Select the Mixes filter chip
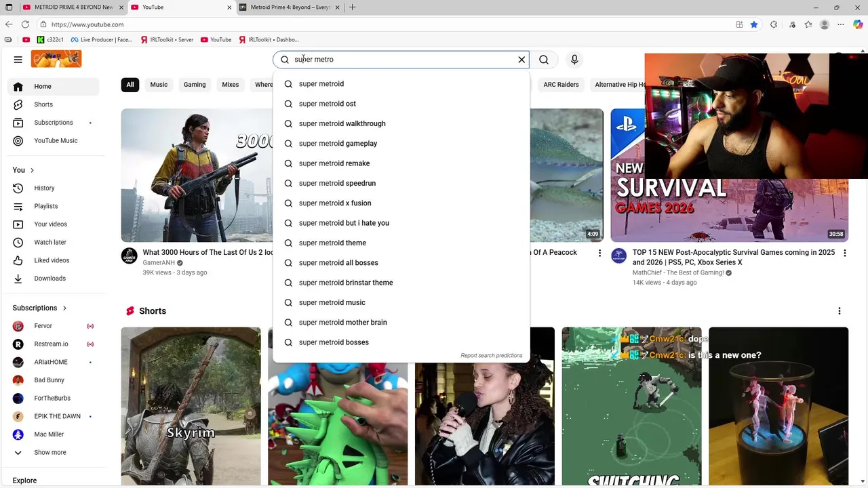868x488 pixels. (x=231, y=85)
